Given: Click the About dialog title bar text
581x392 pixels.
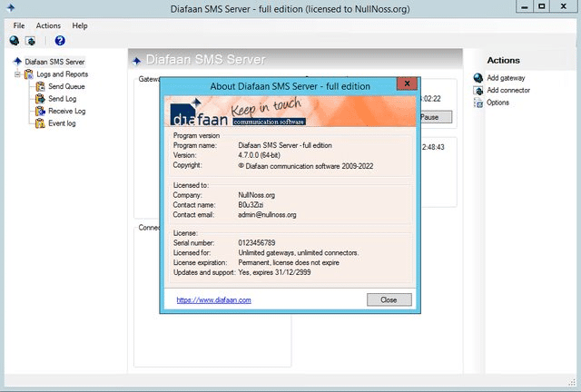Looking at the screenshot, I should (x=290, y=86).
